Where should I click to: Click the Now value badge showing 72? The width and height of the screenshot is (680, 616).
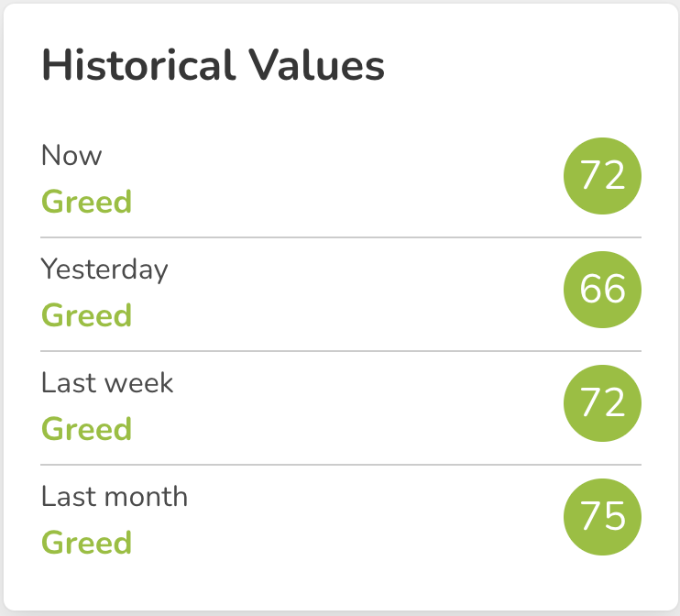602,176
